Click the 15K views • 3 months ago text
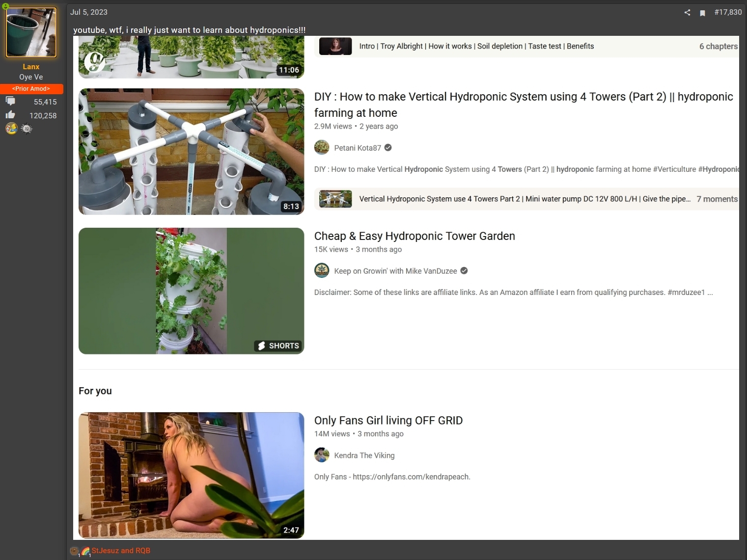The image size is (747, 560). (358, 249)
